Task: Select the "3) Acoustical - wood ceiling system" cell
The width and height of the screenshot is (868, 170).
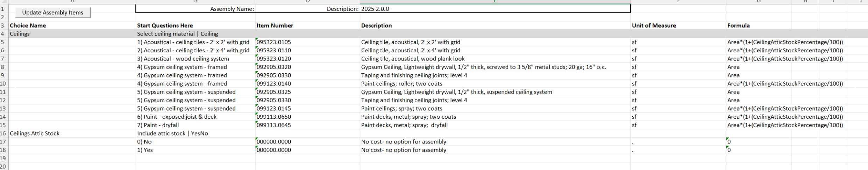Action: coord(183,59)
